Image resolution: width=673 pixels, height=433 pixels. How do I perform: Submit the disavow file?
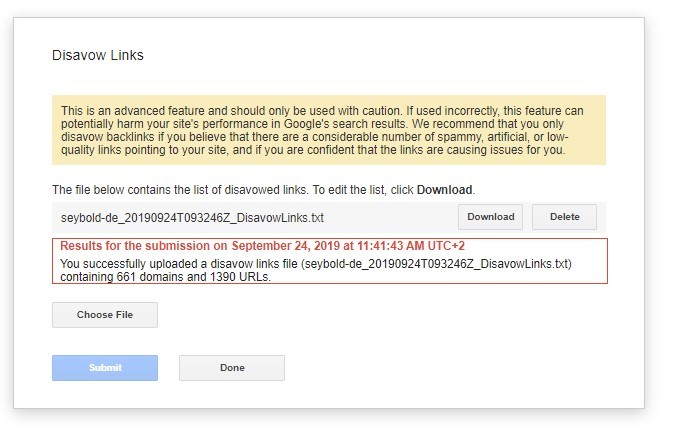coord(105,368)
